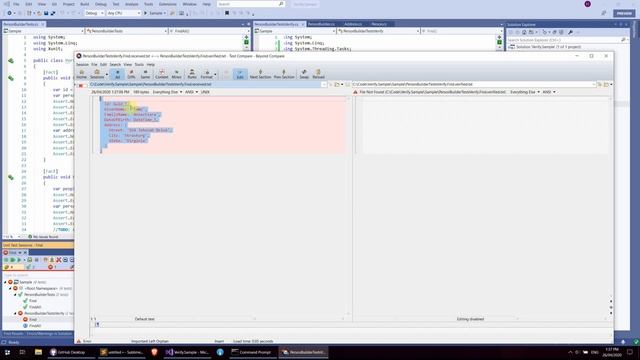The height and width of the screenshot is (360, 640).
Task: Show All lines in Beyond Compare
Action: (x=118, y=74)
